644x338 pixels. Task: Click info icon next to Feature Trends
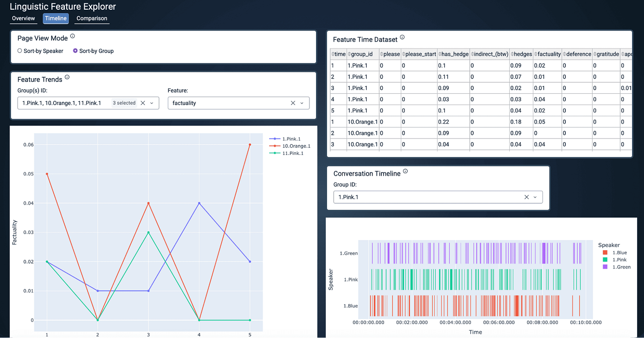click(x=67, y=77)
